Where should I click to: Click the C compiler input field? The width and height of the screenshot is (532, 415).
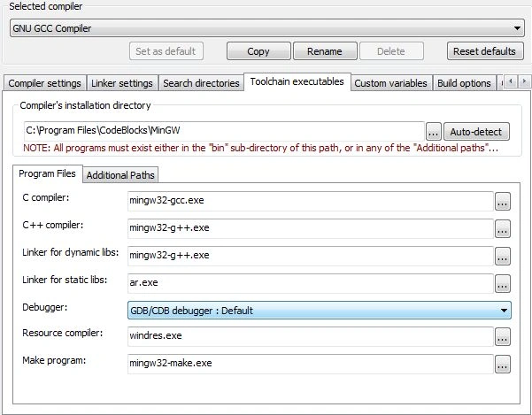(311, 201)
